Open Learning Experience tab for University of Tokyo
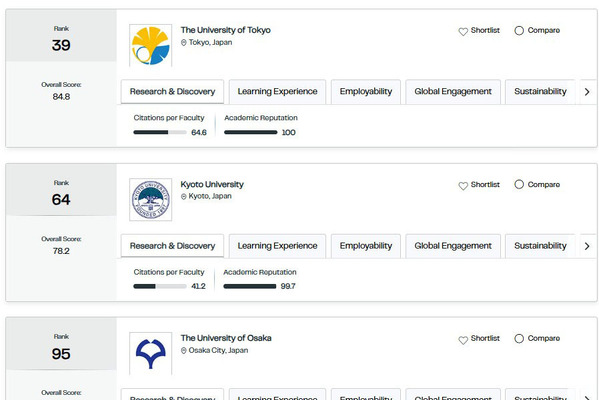Screen dimensions: 599x400 click(x=277, y=92)
